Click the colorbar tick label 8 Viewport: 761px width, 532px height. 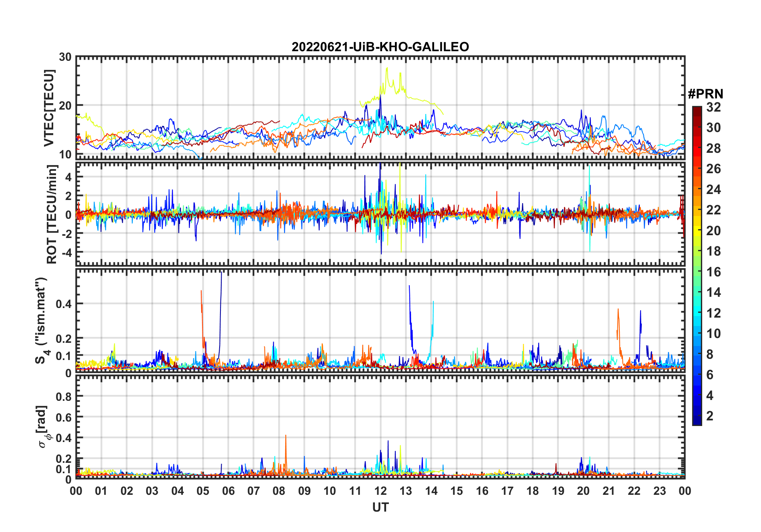pos(710,354)
